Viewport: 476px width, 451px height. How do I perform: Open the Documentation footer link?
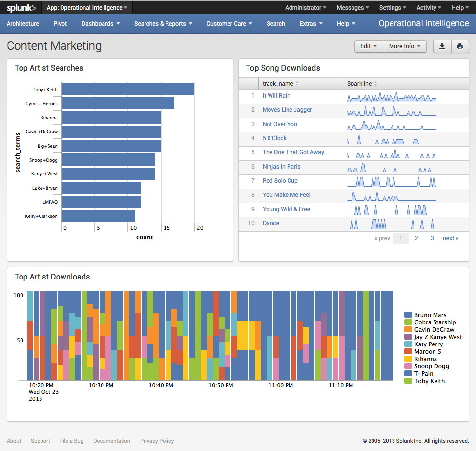coord(112,441)
